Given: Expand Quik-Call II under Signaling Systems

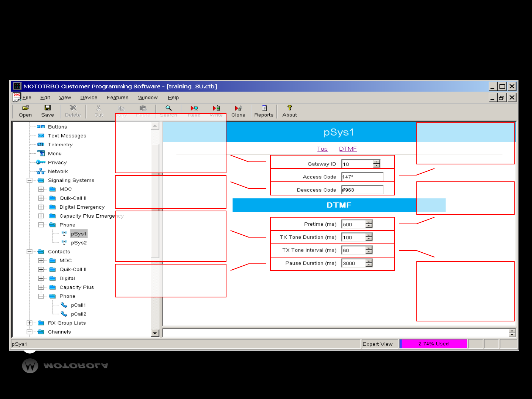Looking at the screenshot, I should [41, 198].
